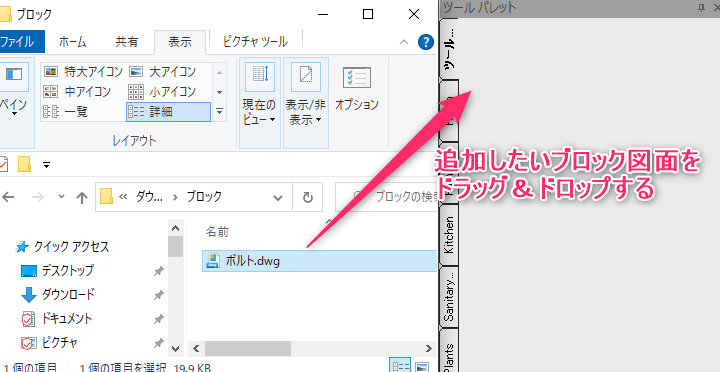Choose 詳細 details layout
720x372 pixels.
(x=168, y=112)
